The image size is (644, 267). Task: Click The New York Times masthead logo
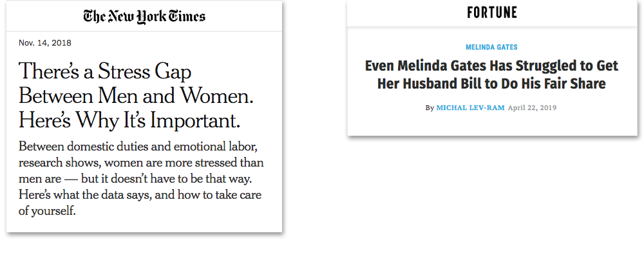tap(144, 16)
